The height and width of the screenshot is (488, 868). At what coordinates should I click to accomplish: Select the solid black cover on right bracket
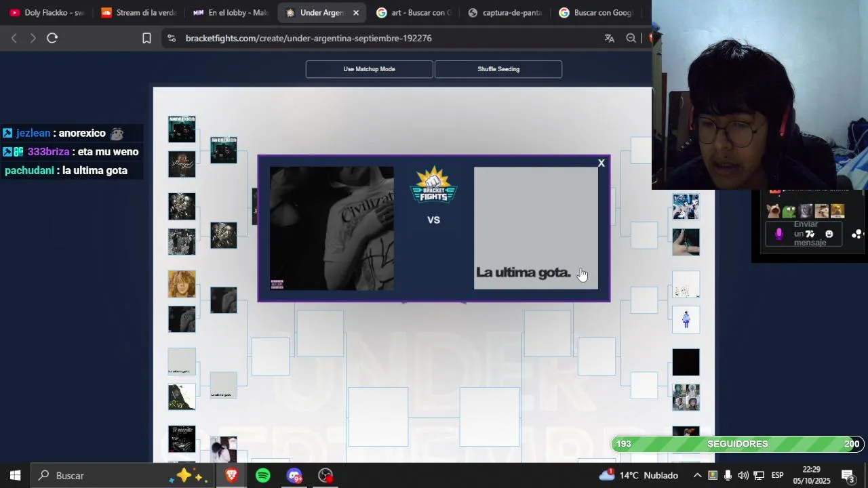[x=686, y=362]
